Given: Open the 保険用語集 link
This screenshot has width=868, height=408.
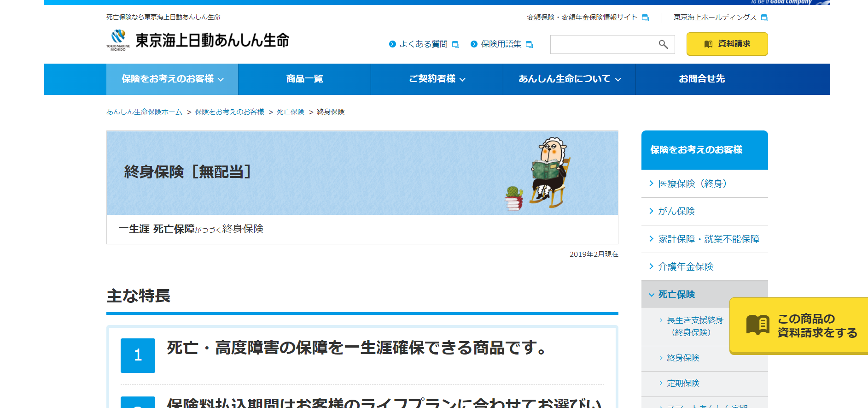Looking at the screenshot, I should pos(501,44).
